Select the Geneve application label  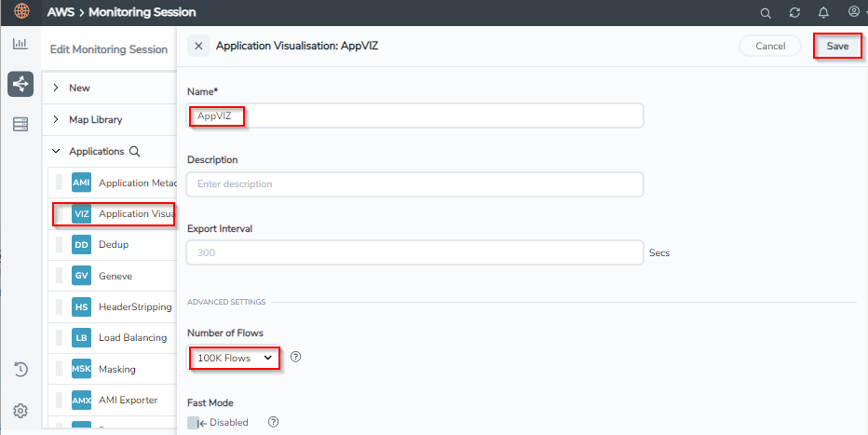click(115, 276)
